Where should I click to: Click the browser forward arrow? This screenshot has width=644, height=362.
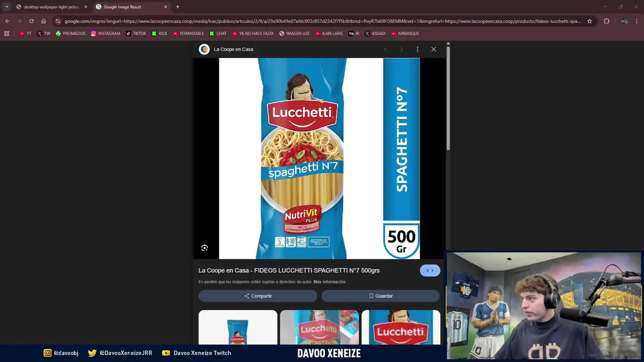point(19,21)
